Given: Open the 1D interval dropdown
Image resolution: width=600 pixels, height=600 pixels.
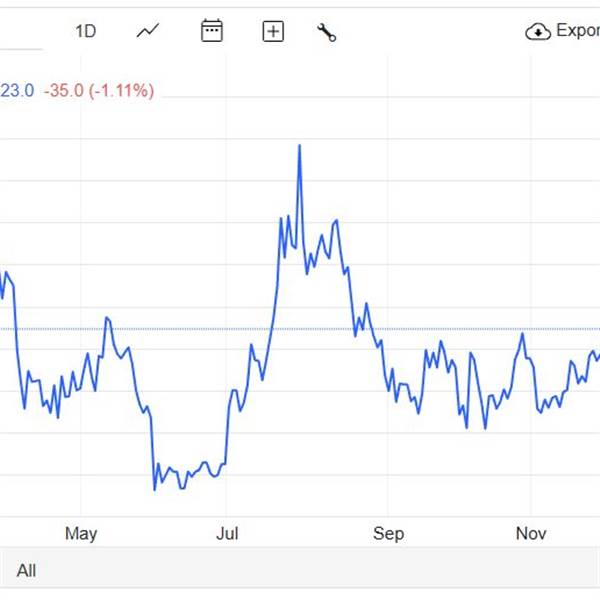Looking at the screenshot, I should [85, 31].
